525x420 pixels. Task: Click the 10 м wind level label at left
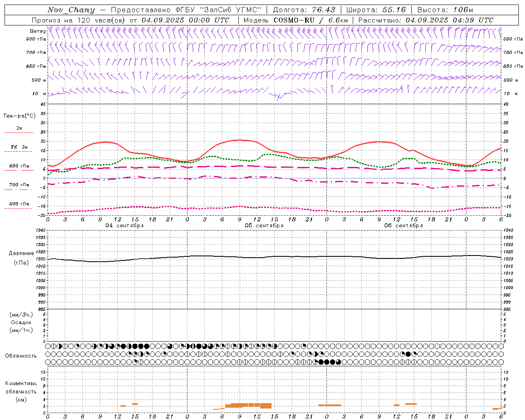pyautogui.click(x=39, y=94)
